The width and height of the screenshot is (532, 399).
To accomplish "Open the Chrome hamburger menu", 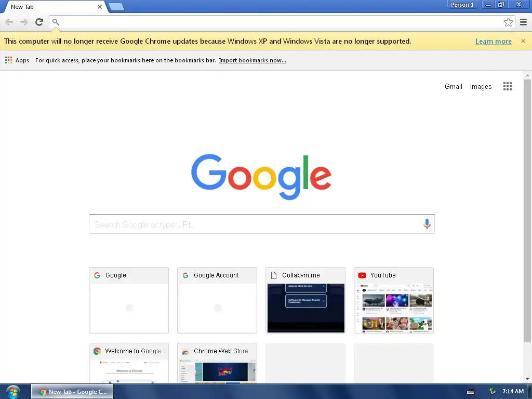I will click(x=524, y=22).
